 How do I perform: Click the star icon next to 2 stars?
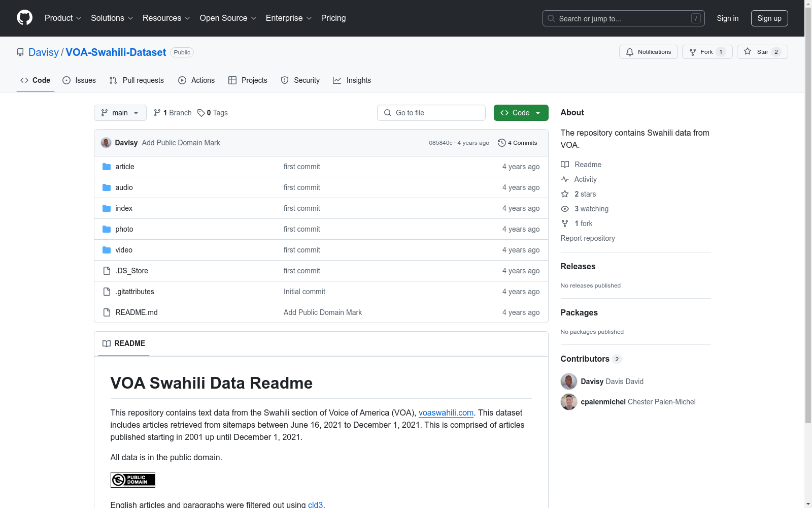click(565, 194)
